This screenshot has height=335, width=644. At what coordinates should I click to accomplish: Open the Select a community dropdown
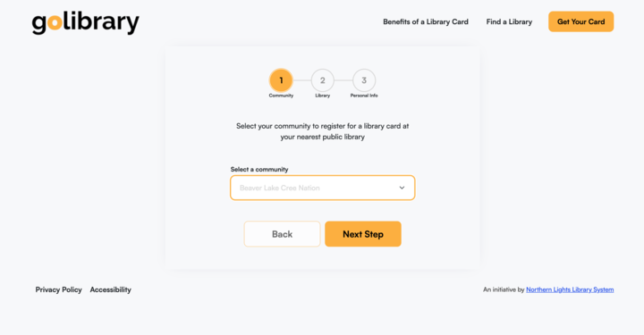(x=322, y=188)
